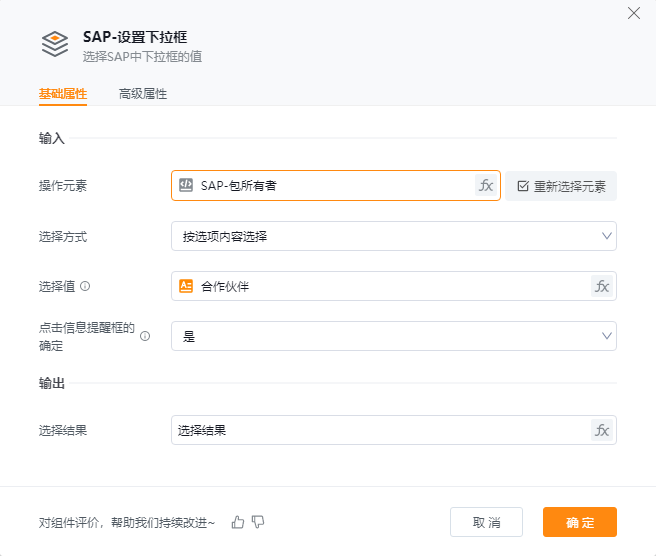The height and width of the screenshot is (556, 656).
Task: Click the fx button in 操作元素 field
Action: tap(486, 185)
